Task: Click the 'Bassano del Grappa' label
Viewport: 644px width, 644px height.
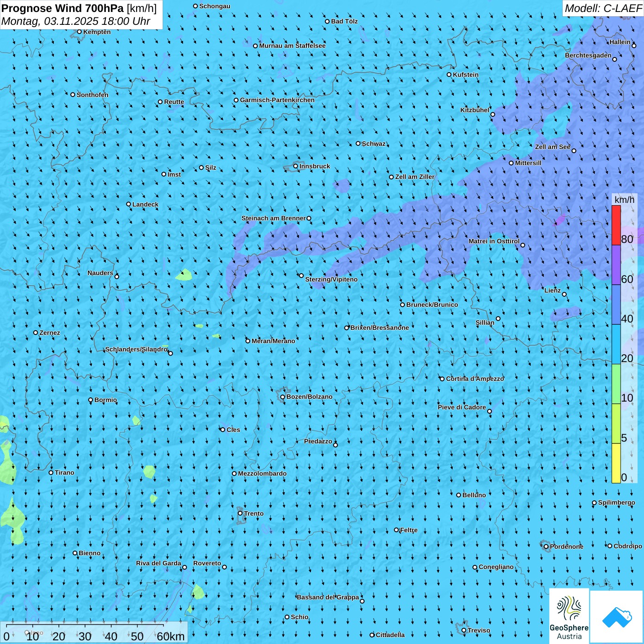Action: tap(328, 597)
